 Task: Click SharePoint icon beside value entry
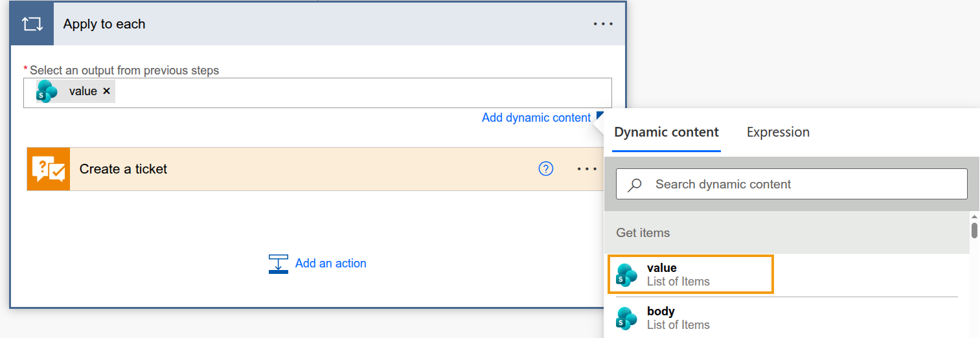627,275
